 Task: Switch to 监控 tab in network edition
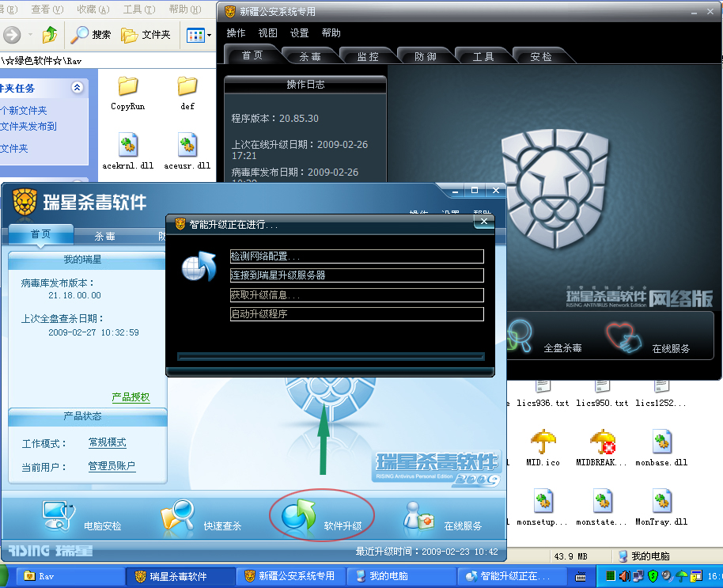[368, 56]
